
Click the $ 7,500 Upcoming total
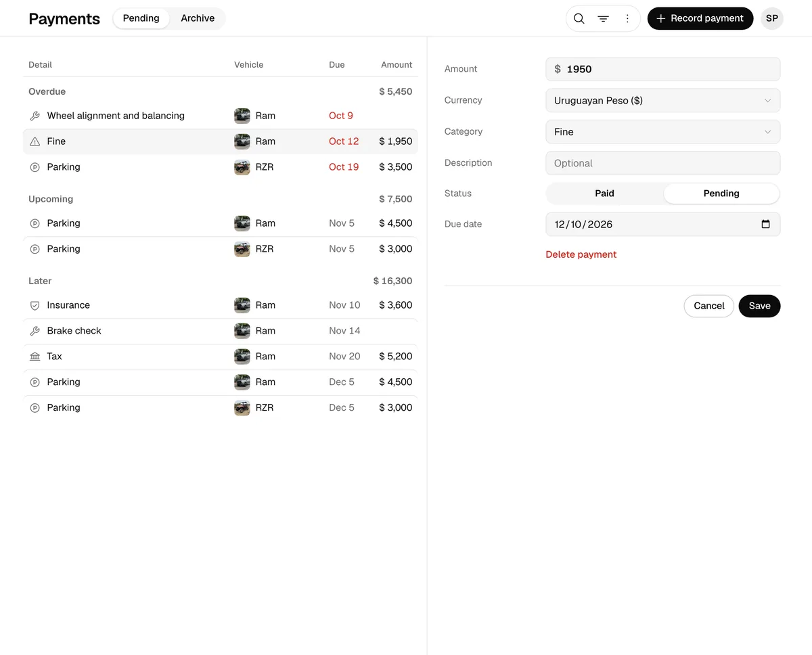coord(396,199)
